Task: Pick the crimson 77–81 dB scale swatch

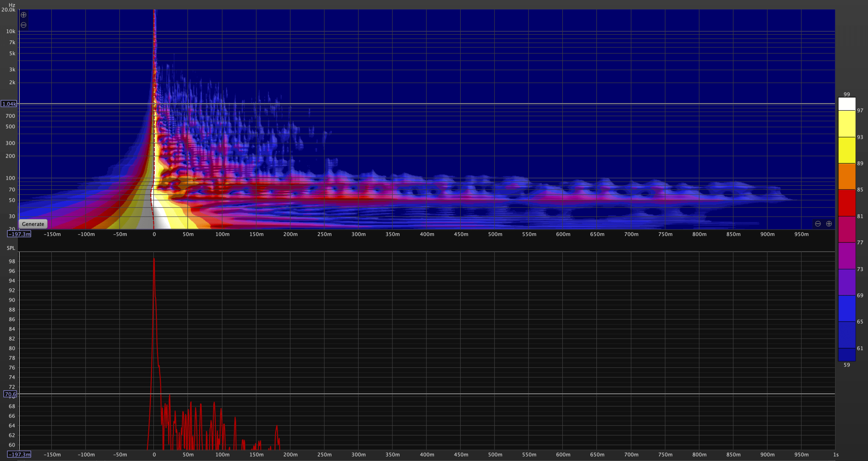Action: click(x=847, y=229)
